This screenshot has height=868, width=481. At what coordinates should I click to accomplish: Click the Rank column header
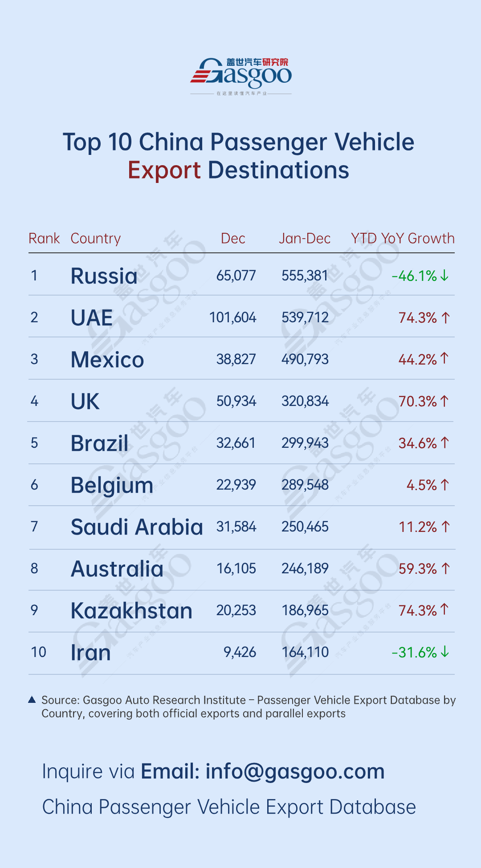click(44, 239)
